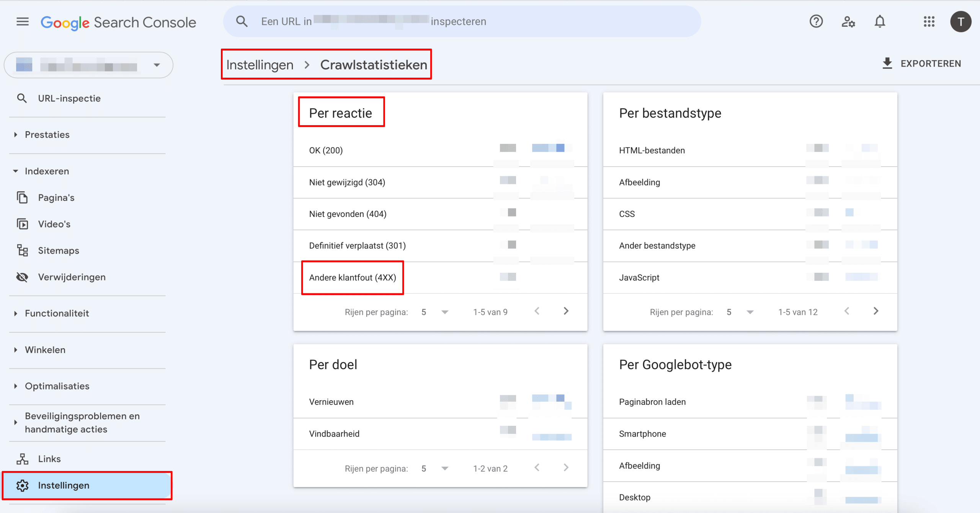Open the Vernieuwen row
The height and width of the screenshot is (513, 980).
[440, 402]
